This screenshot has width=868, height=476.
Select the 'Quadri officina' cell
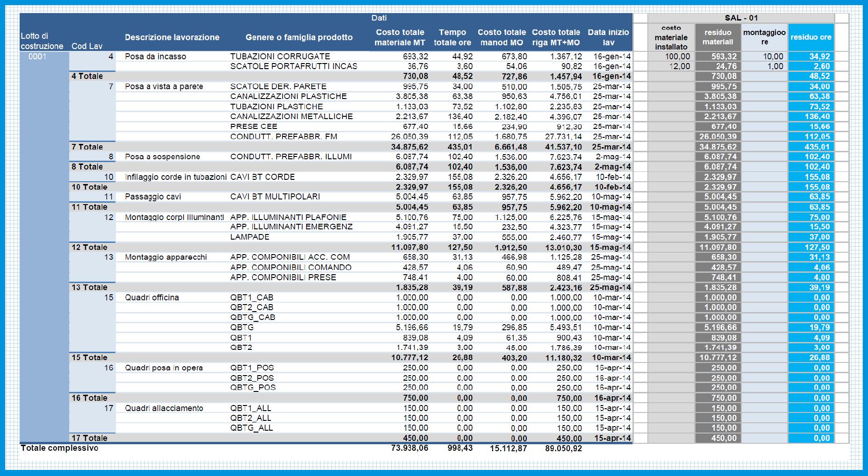(152, 298)
